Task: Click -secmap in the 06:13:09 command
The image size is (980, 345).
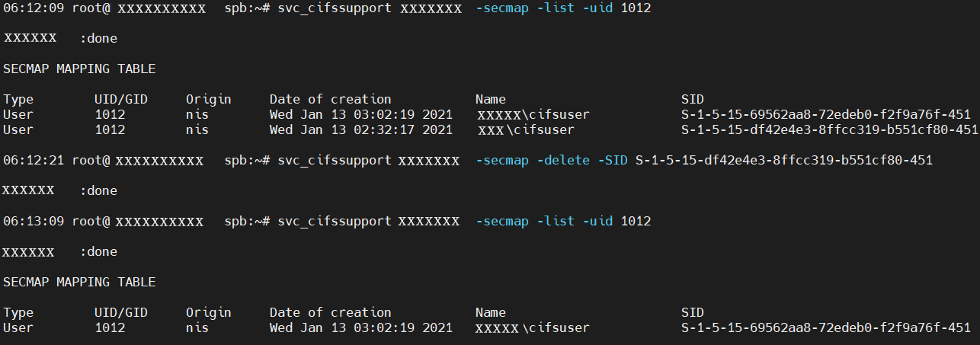Action: pos(501,221)
